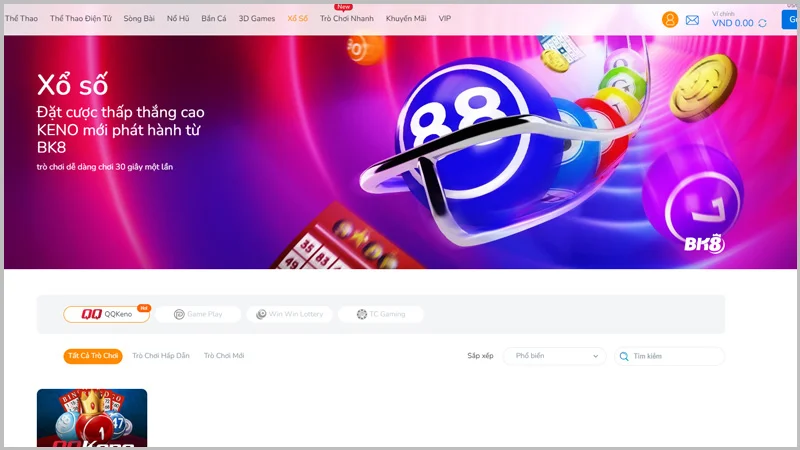The width and height of the screenshot is (800, 450).
Task: Select the Win Win Lottery provider tab
Action: coord(289,314)
